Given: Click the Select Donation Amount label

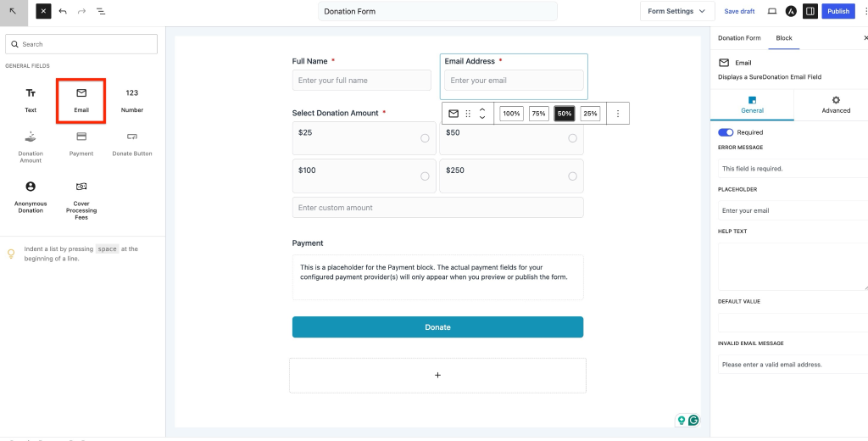Looking at the screenshot, I should click(x=335, y=113).
